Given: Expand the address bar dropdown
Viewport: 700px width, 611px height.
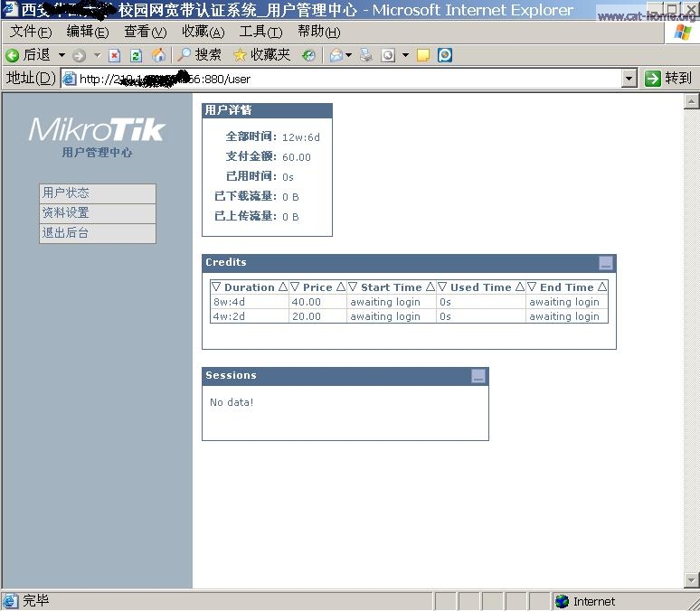Looking at the screenshot, I should (x=629, y=79).
